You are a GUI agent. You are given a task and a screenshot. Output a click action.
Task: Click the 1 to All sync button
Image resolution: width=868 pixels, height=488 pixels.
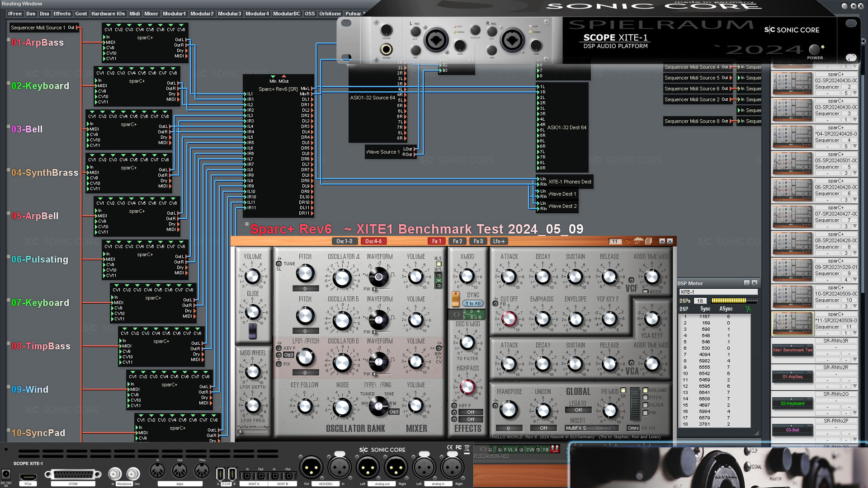pos(473,304)
